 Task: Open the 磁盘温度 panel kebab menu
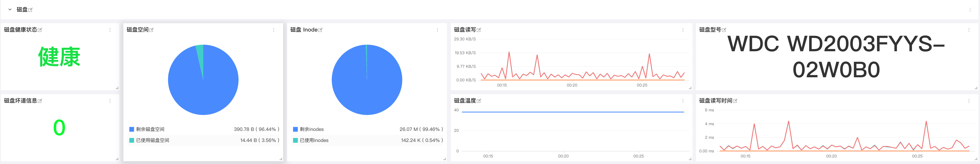[683, 101]
